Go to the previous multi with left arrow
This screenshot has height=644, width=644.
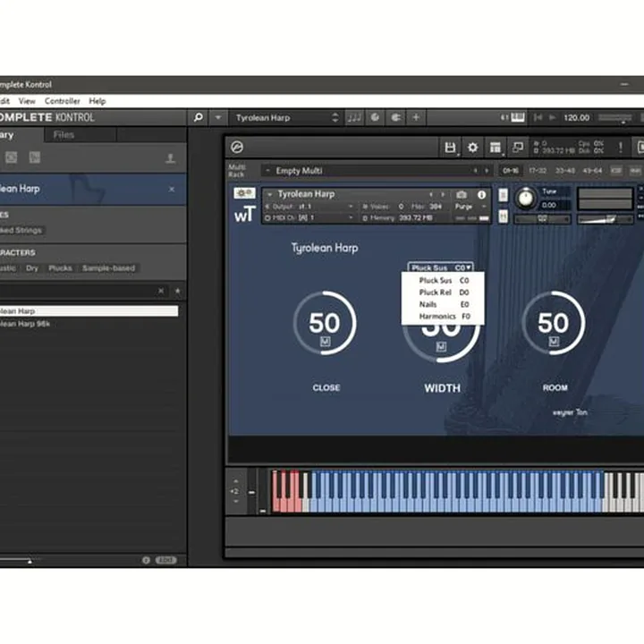475,171
